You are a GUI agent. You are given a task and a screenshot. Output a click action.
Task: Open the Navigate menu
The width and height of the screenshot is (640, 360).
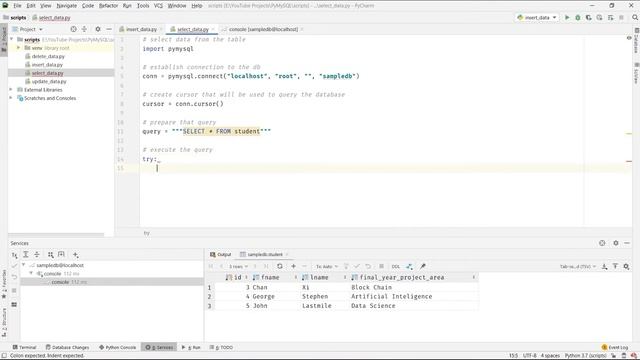67,6
